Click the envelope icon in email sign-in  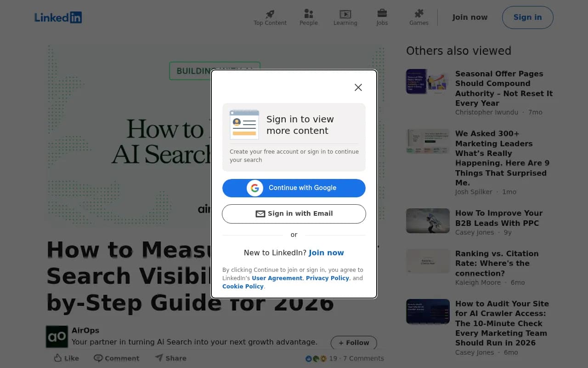[260, 214]
